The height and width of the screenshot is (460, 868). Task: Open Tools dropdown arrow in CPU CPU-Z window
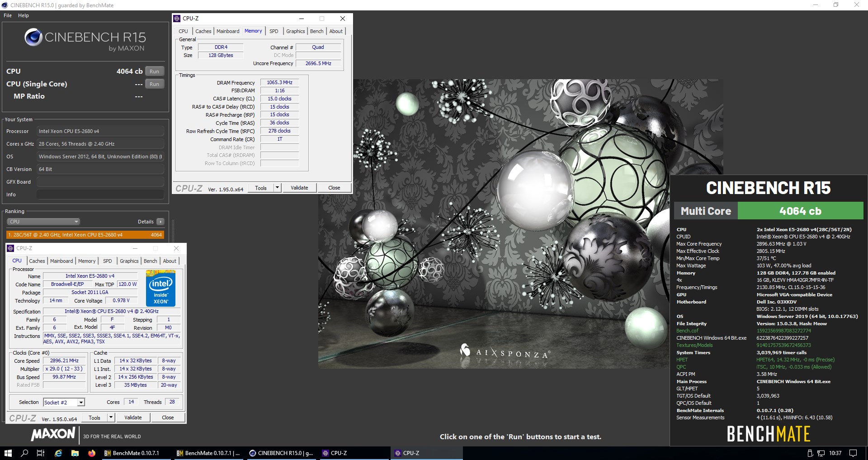(x=111, y=417)
